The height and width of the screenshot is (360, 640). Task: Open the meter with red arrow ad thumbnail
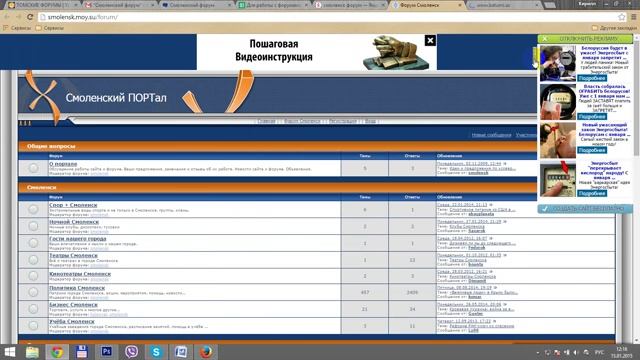click(558, 179)
